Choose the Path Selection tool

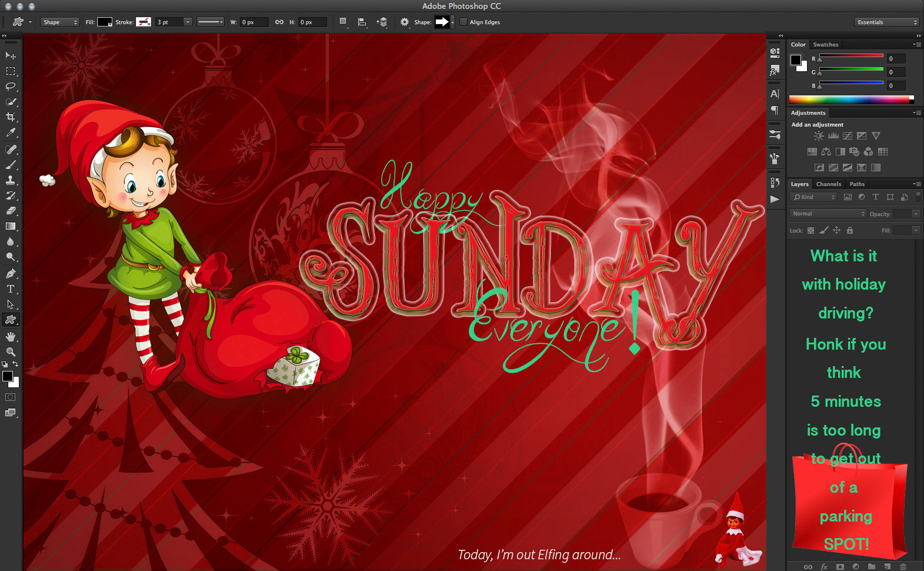(11, 304)
